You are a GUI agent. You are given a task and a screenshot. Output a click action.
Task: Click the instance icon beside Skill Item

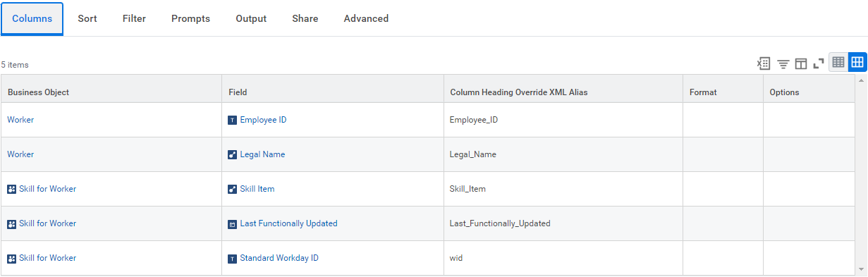(233, 190)
